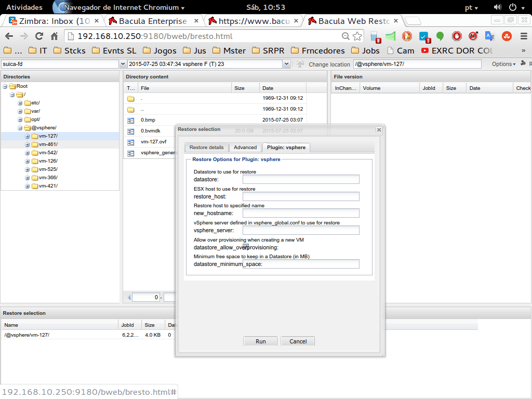Open the pt keyboard language menu
532x399 pixels.
pyautogui.click(x=471, y=7)
